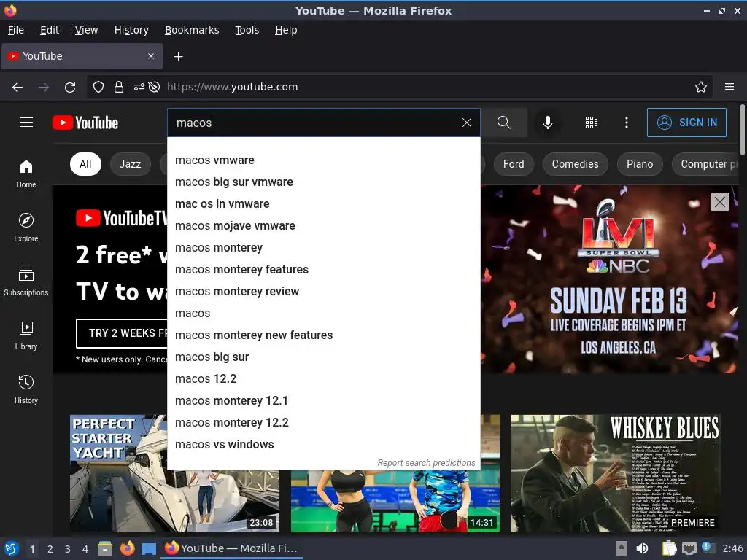This screenshot has height=560, width=747.
Task: Open the Edit menu
Action: tap(50, 30)
